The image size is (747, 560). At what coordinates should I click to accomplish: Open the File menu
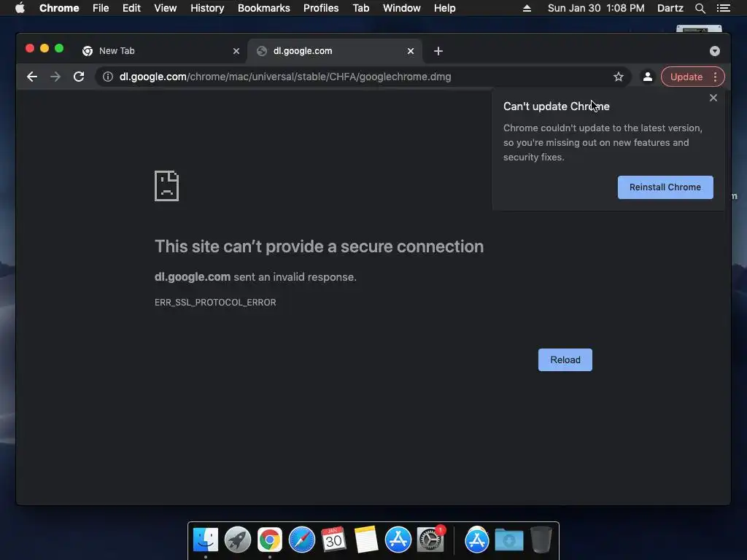click(101, 8)
